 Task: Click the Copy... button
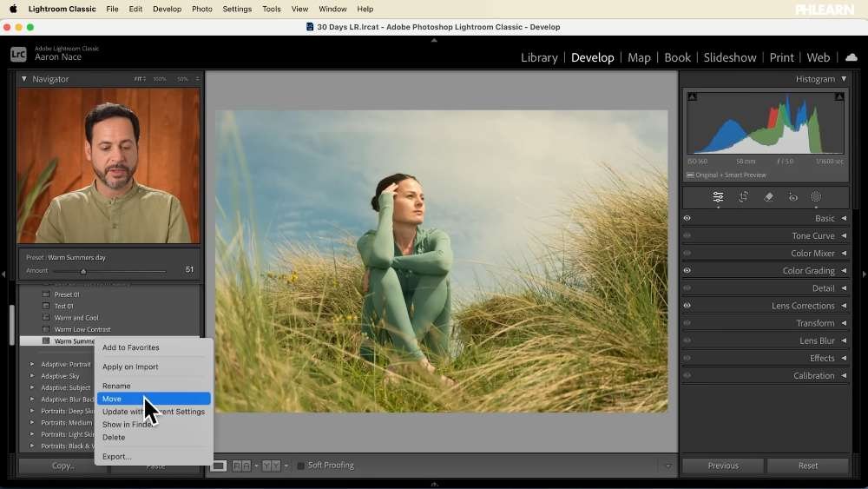63,466
